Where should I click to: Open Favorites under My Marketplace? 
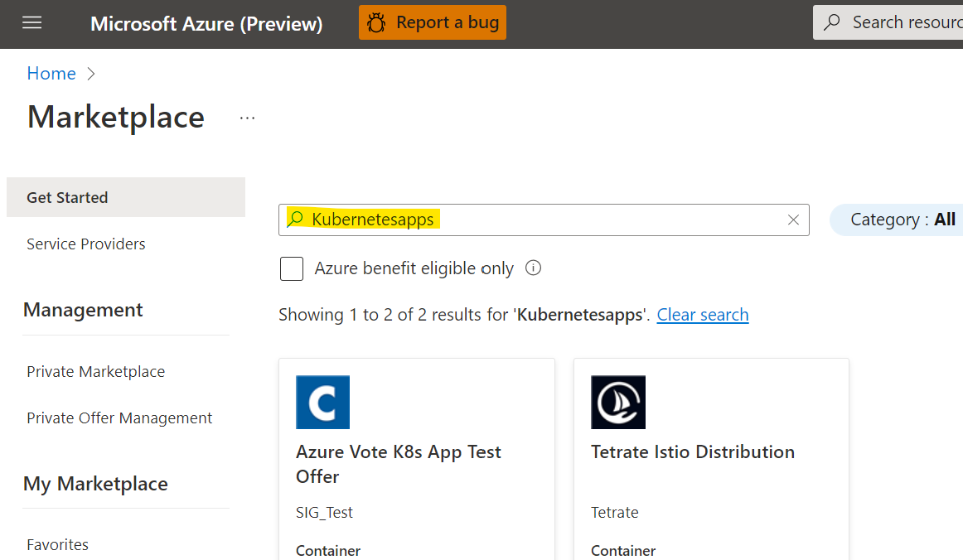[x=57, y=544]
